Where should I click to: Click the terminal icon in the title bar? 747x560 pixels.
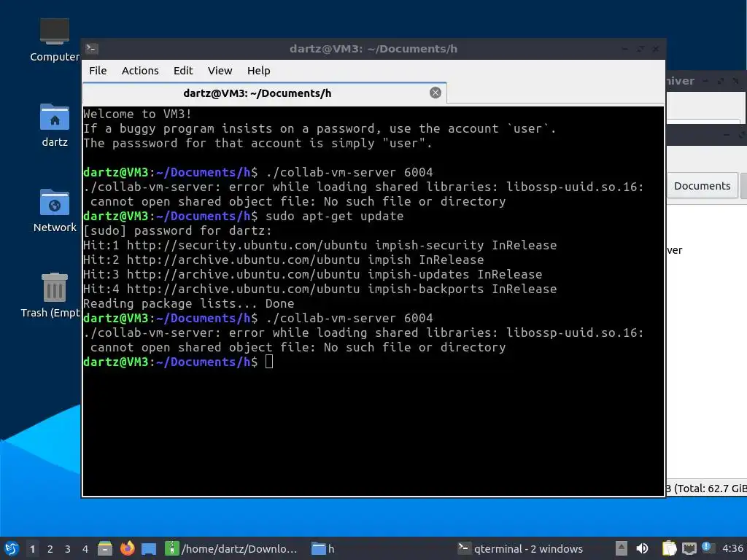[x=91, y=49]
